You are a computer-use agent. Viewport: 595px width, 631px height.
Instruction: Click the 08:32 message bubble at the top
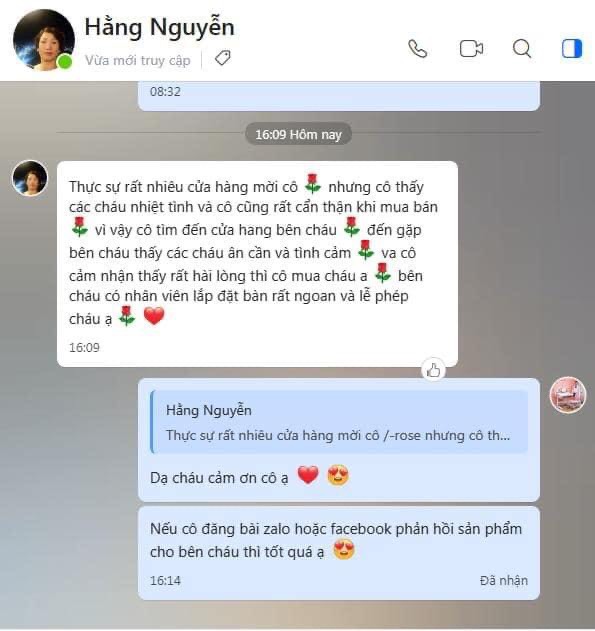coord(339,96)
